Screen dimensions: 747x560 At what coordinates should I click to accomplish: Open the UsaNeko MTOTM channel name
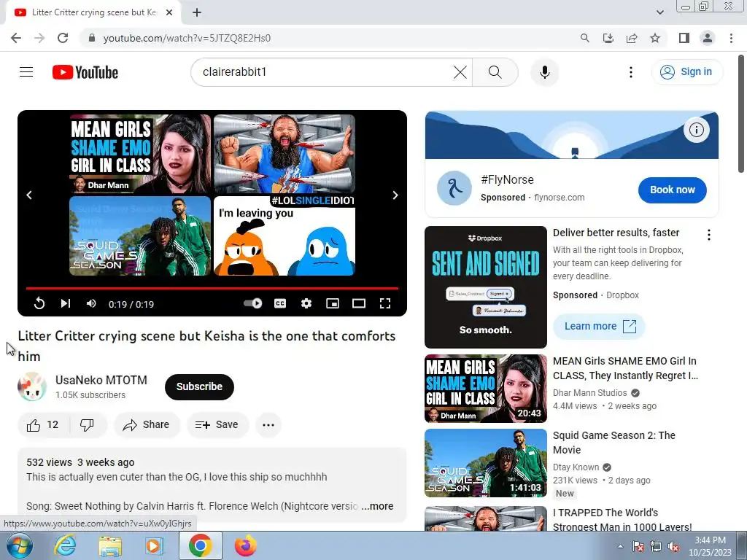[x=101, y=380]
